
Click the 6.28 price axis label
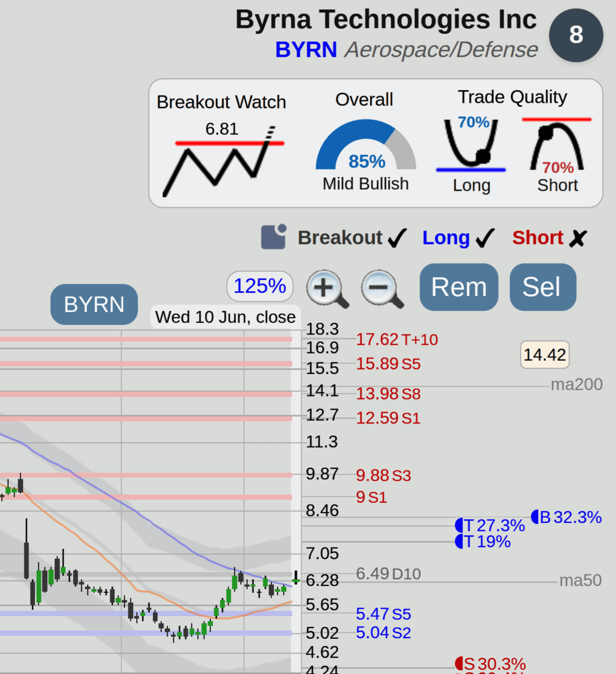[x=322, y=580]
